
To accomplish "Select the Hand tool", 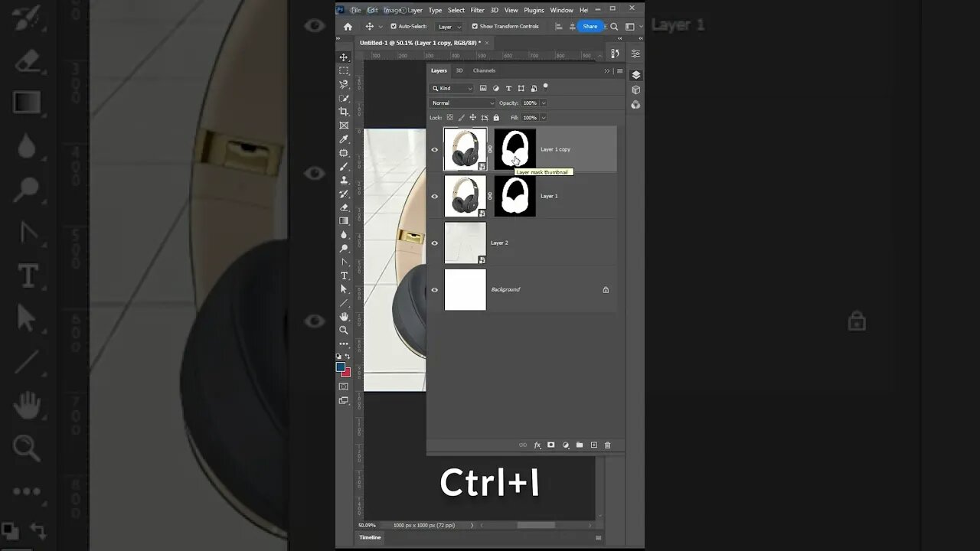I will [x=344, y=317].
